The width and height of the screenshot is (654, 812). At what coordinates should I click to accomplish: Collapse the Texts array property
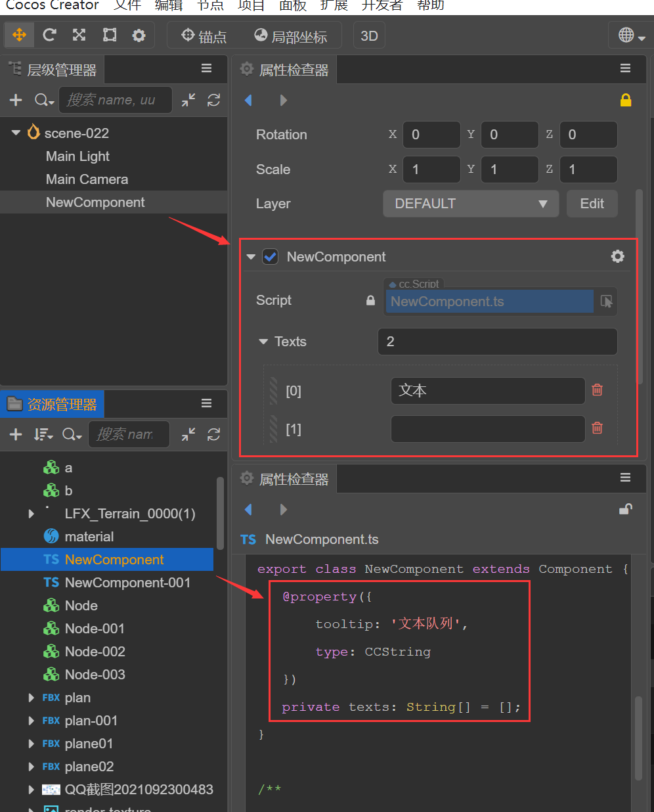263,342
